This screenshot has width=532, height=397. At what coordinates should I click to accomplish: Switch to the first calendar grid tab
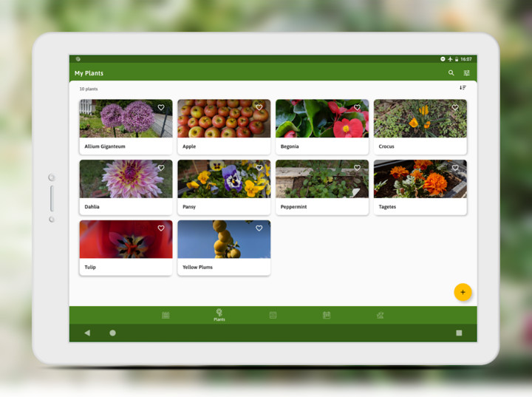[x=166, y=315]
